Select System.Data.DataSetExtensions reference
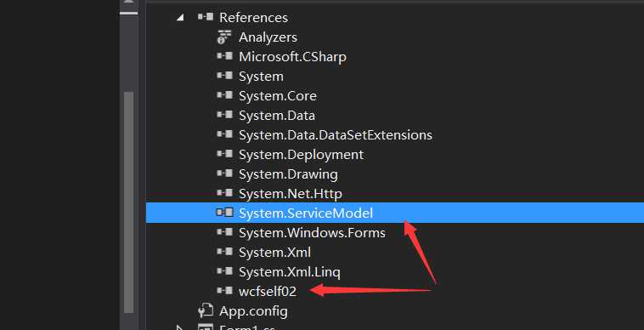 point(335,134)
